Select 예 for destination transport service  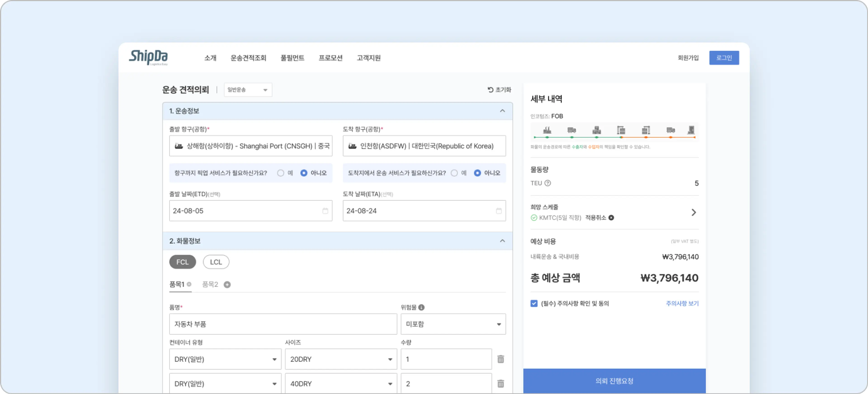(x=454, y=173)
